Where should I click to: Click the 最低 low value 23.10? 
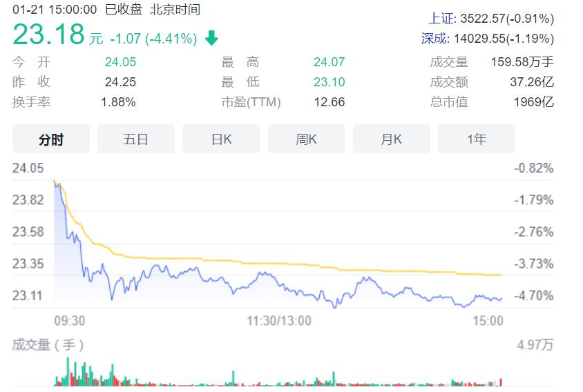[x=329, y=82]
